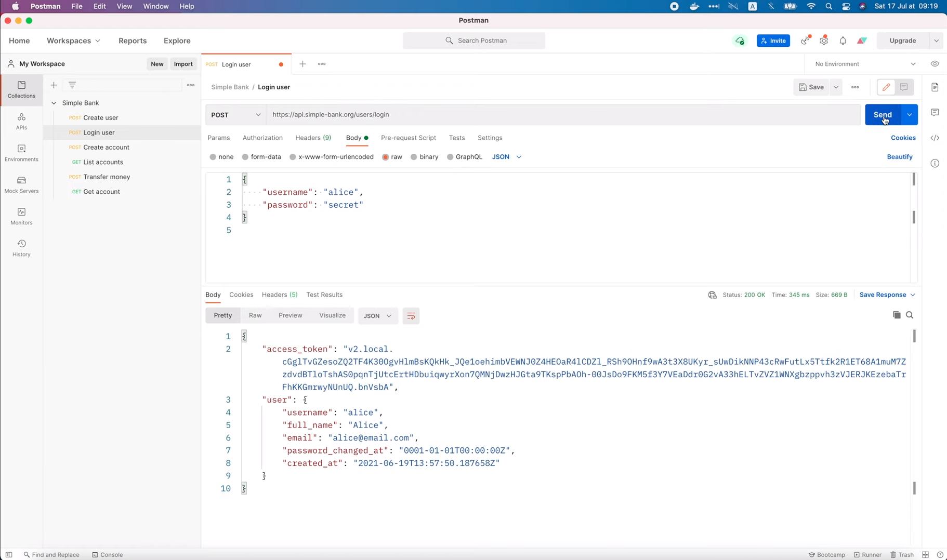Image resolution: width=947 pixels, height=560 pixels.
Task: Switch to the Pre-request Script tab
Action: [x=409, y=138]
